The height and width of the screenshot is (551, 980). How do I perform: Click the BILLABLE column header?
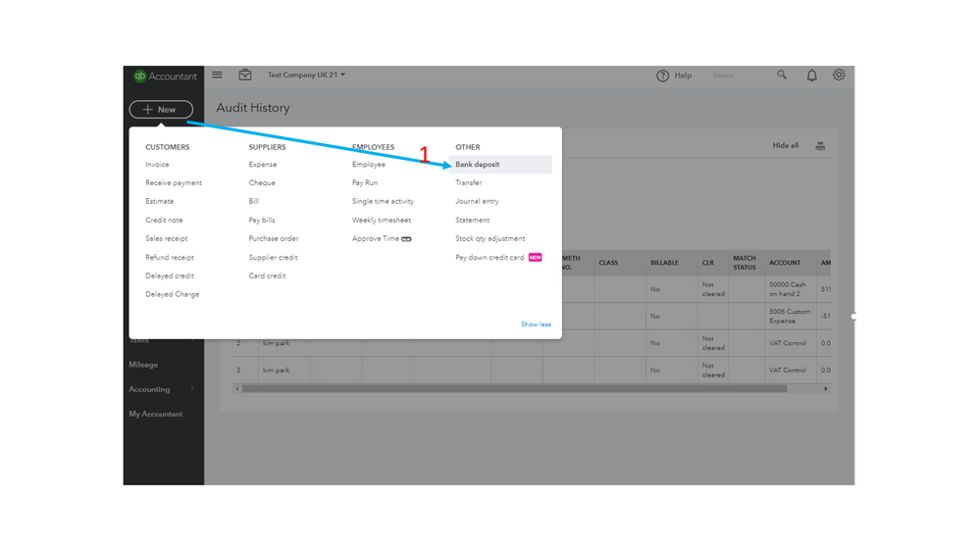pyautogui.click(x=664, y=263)
